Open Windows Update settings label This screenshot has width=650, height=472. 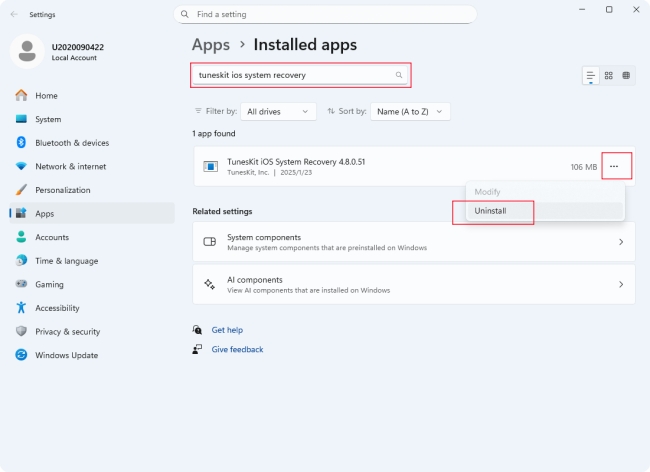[66, 355]
